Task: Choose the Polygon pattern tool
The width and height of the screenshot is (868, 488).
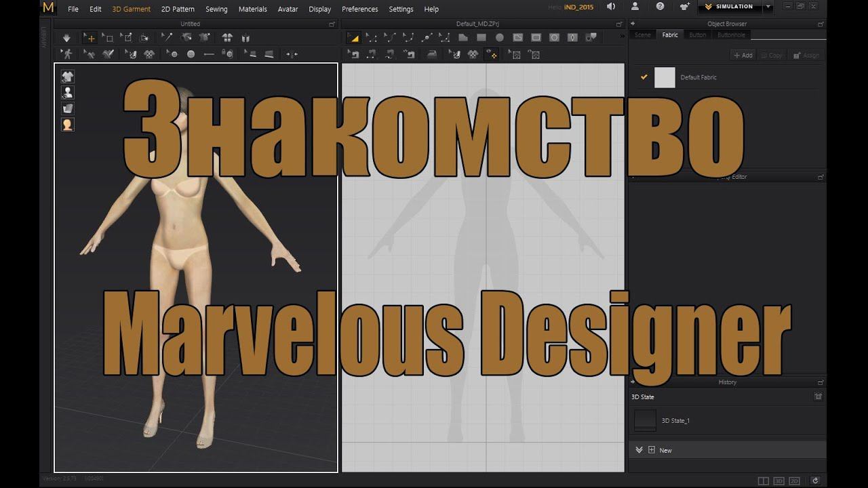Action: [x=463, y=38]
